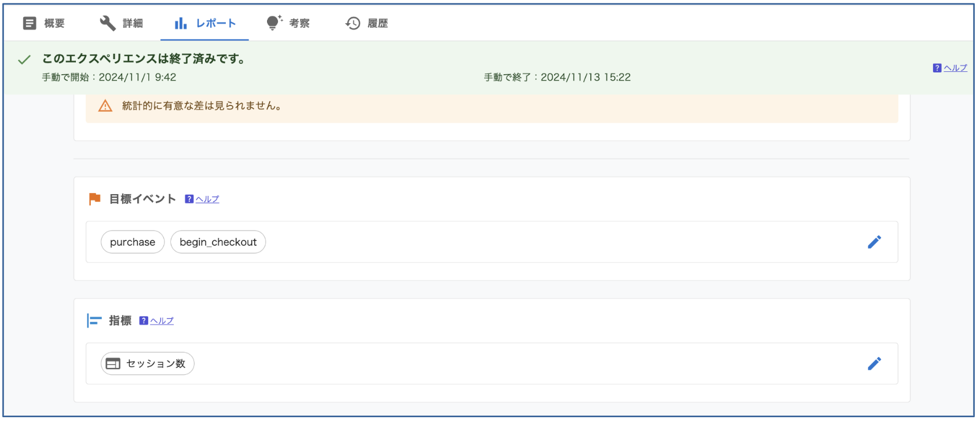Click the wrench icon for 詳細

click(108, 23)
